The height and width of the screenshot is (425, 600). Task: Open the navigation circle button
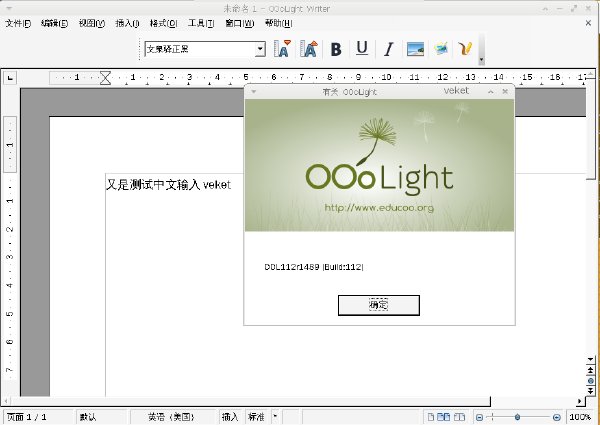590,381
